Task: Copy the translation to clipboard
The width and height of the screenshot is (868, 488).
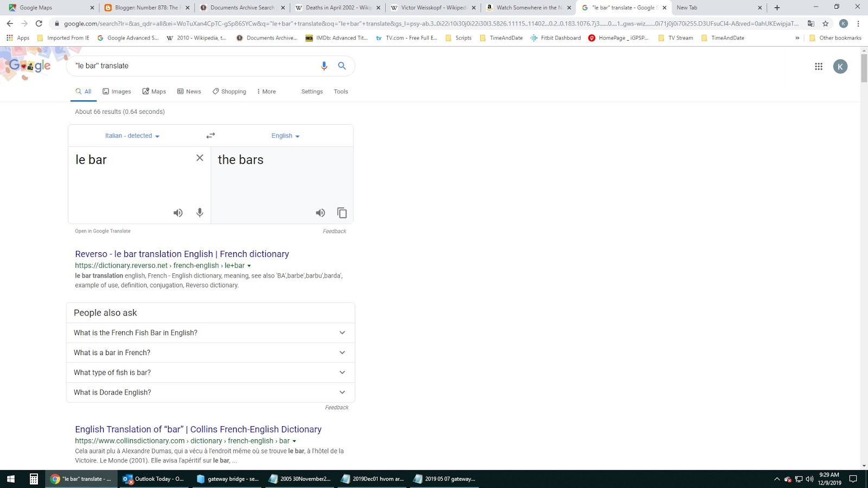Action: 342,213
